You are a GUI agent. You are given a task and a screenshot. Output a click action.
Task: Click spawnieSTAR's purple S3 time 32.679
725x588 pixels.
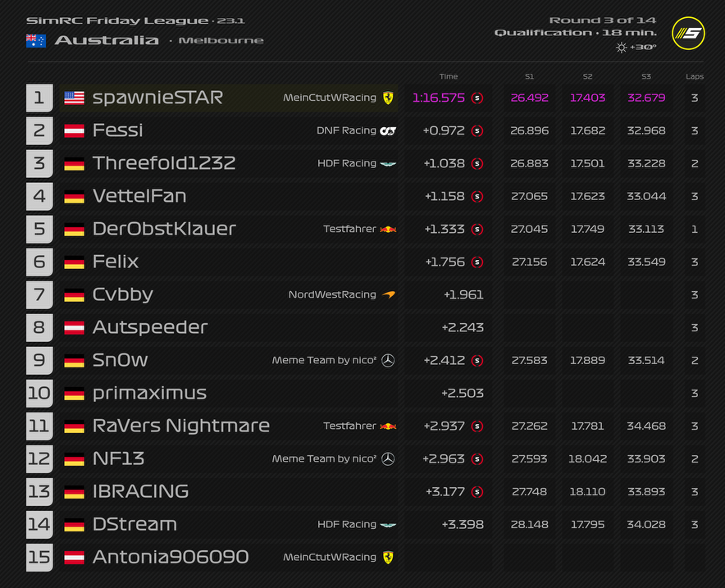[x=645, y=98]
